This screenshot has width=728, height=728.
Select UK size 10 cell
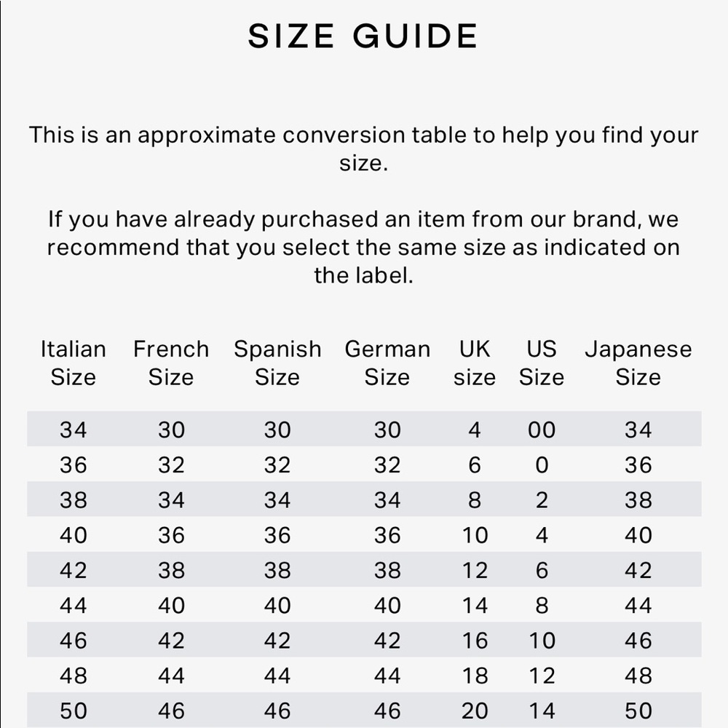pos(475,535)
